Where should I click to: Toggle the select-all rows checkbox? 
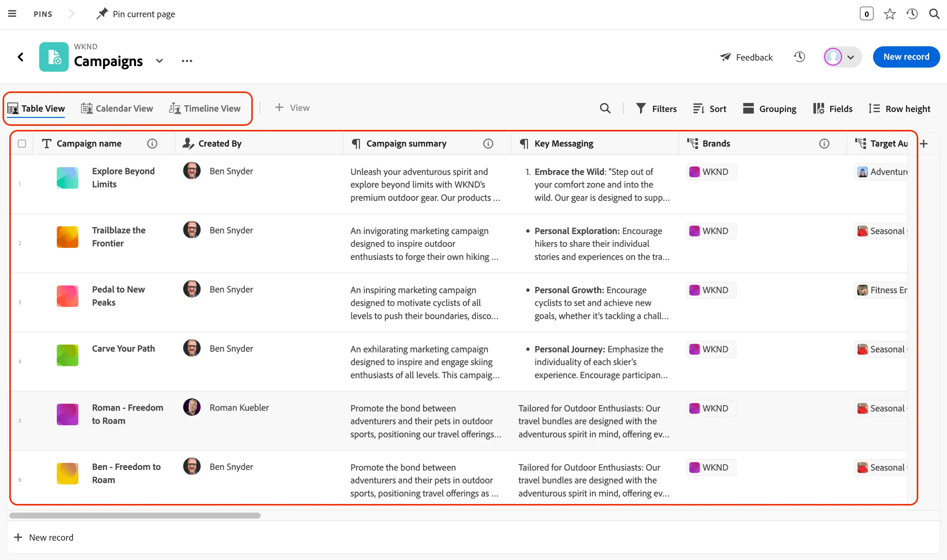(22, 143)
